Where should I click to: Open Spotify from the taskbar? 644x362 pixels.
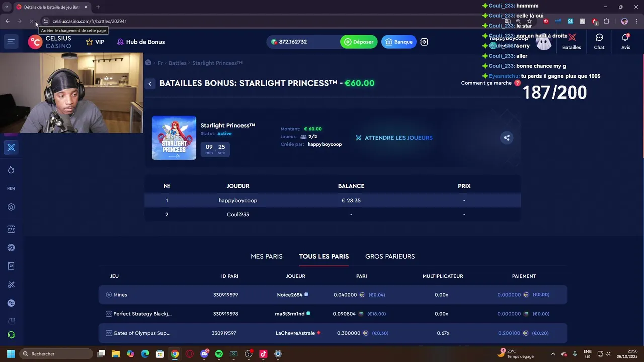pos(219,354)
